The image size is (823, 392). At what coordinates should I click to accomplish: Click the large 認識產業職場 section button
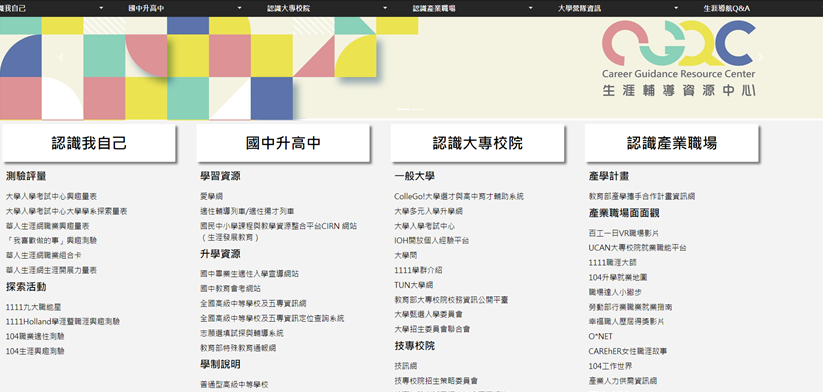(x=672, y=143)
